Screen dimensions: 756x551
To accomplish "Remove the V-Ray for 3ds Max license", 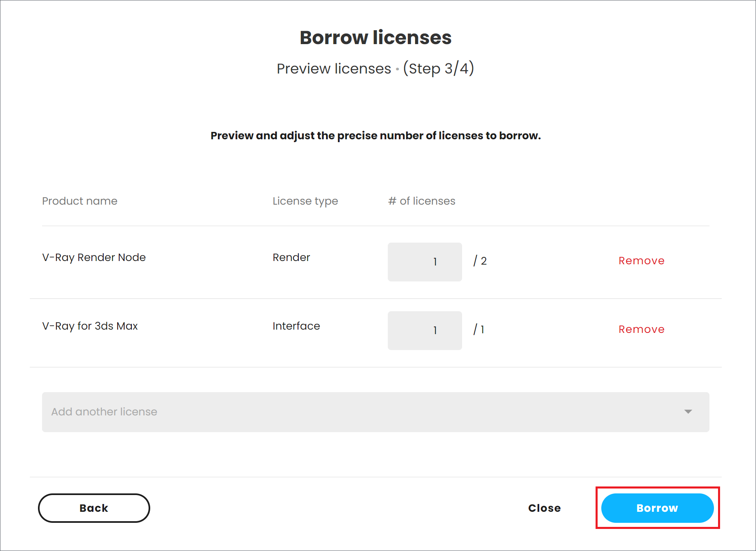I will [641, 329].
